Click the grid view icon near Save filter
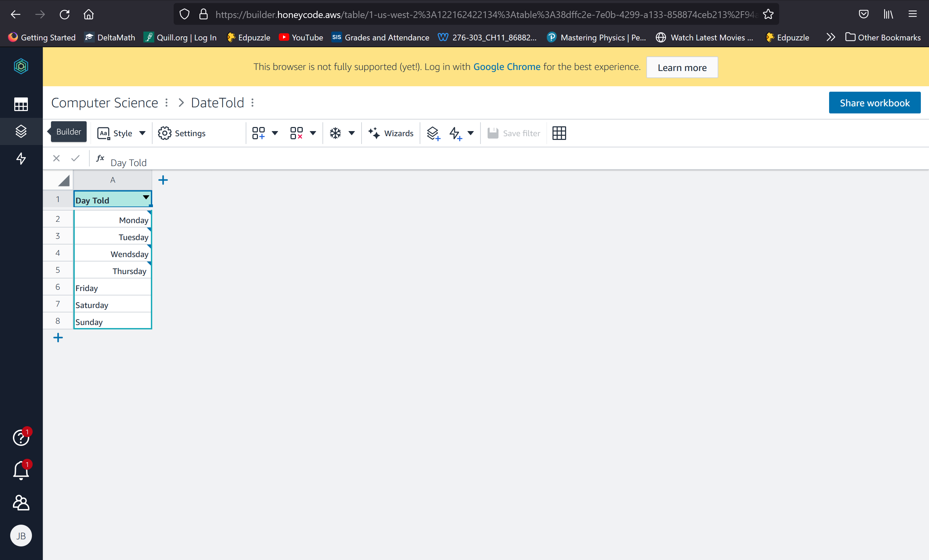 click(x=559, y=133)
